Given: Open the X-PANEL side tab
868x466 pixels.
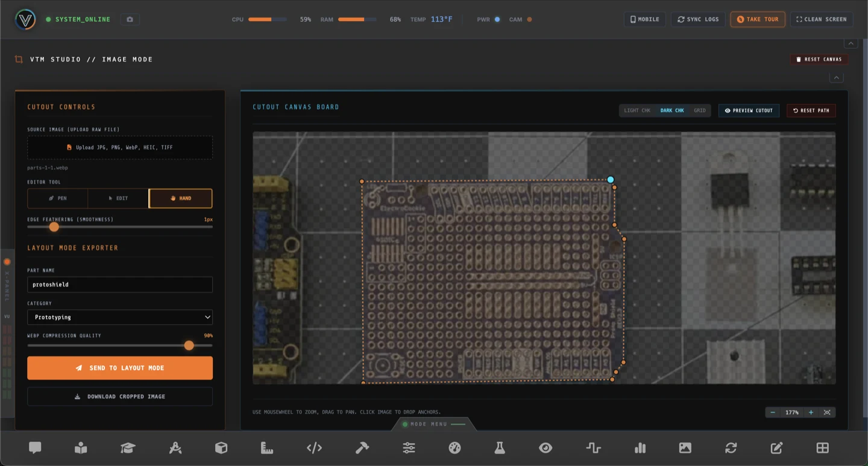Looking at the screenshot, I should point(7,283).
